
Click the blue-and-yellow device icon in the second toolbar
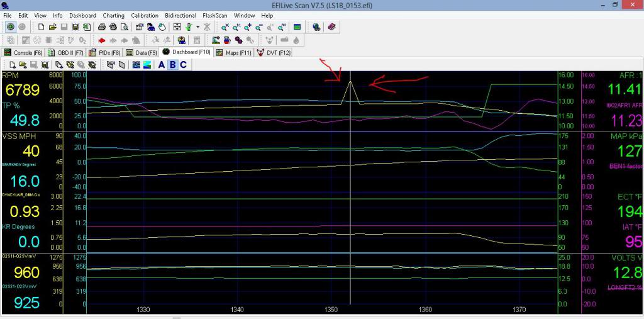coord(182,40)
